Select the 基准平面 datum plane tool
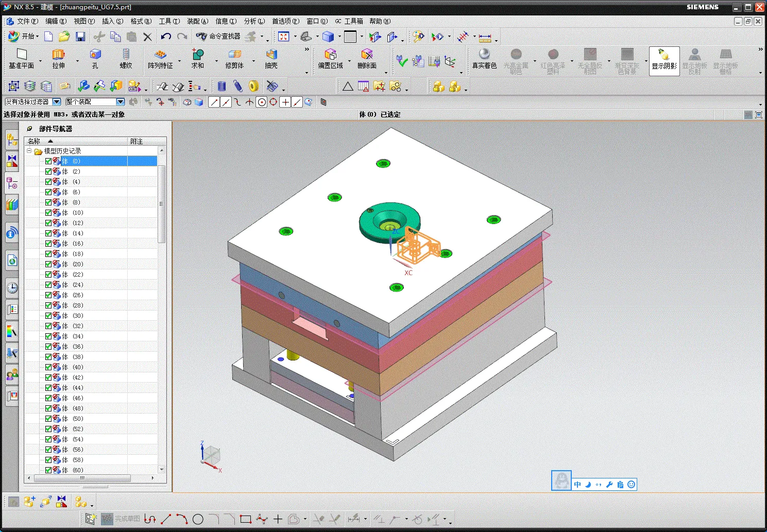767x532 pixels. (x=21, y=59)
